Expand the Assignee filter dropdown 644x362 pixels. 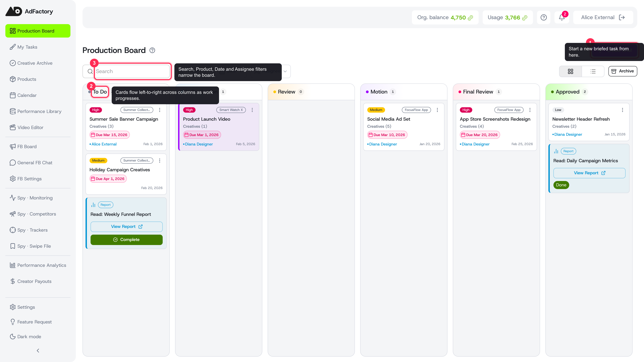pyautogui.click(x=285, y=71)
